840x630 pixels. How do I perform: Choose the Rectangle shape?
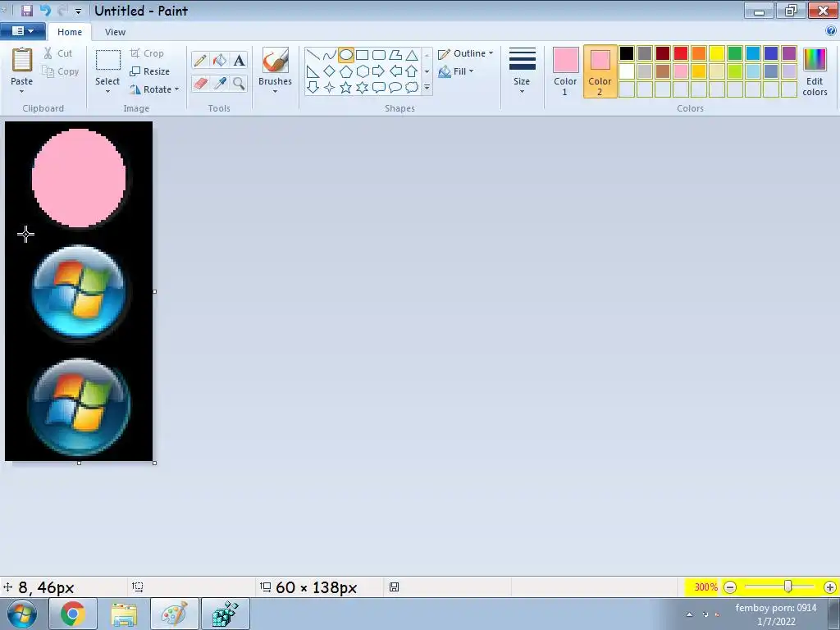tap(363, 55)
